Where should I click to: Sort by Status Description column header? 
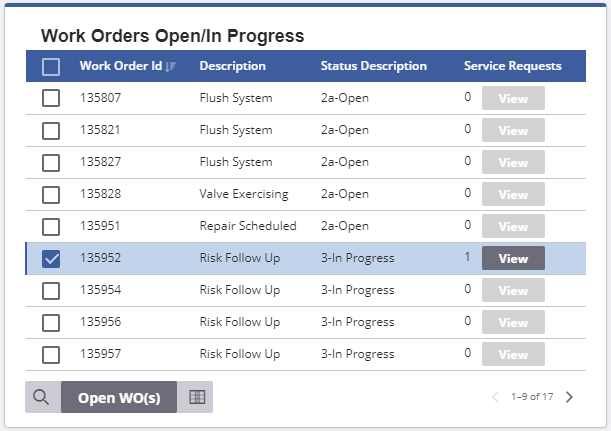(x=373, y=67)
